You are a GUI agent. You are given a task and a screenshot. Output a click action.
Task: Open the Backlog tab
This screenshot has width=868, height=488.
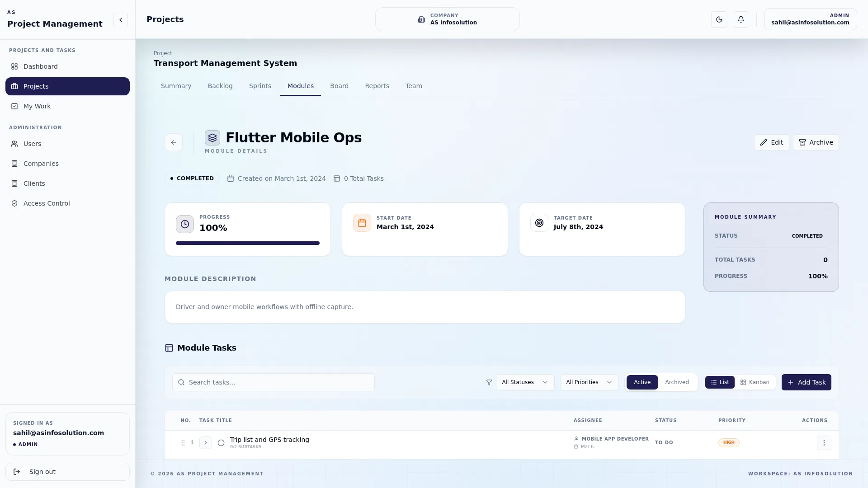220,86
